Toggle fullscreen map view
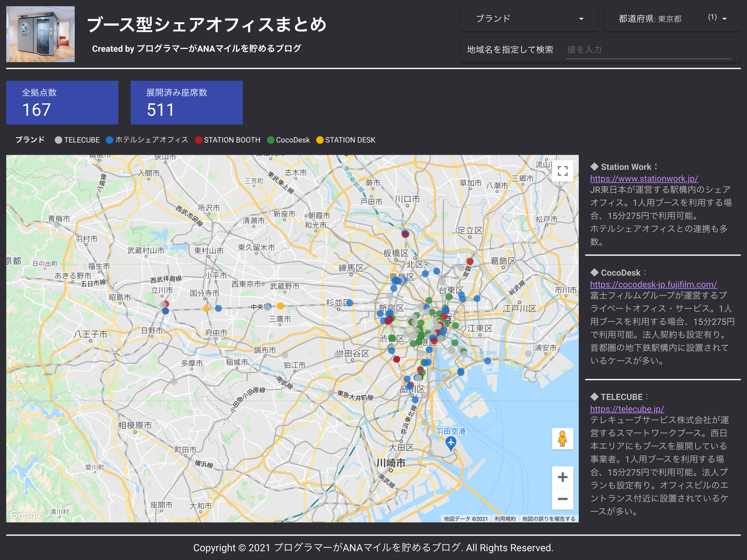The width and height of the screenshot is (747, 560). (x=562, y=171)
